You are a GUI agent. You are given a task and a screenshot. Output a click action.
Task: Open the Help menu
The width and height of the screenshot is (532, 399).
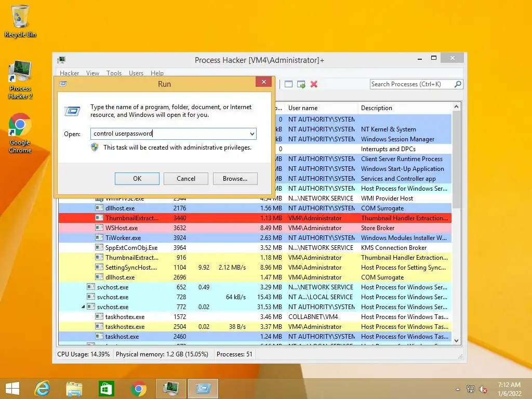tap(157, 73)
